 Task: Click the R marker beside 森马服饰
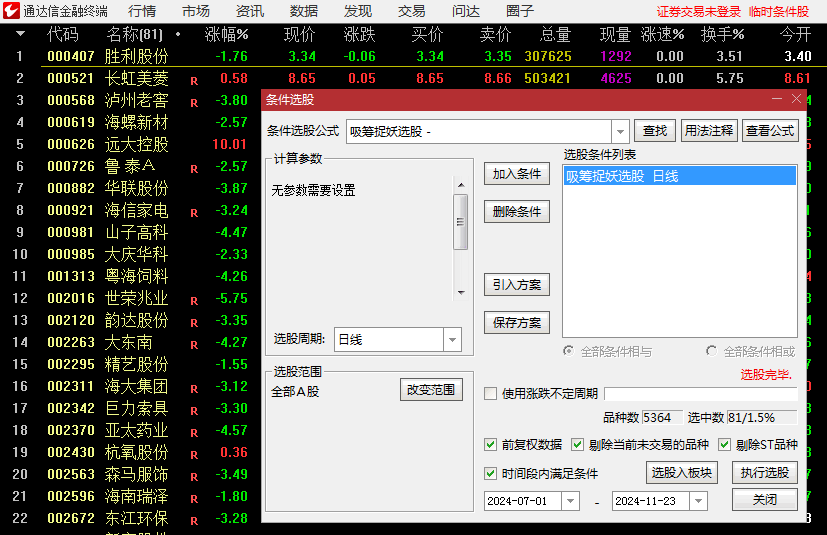point(194,477)
